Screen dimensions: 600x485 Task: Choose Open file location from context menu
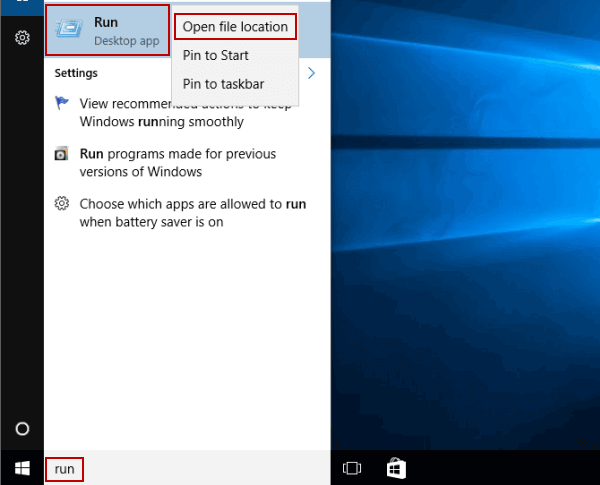click(235, 27)
